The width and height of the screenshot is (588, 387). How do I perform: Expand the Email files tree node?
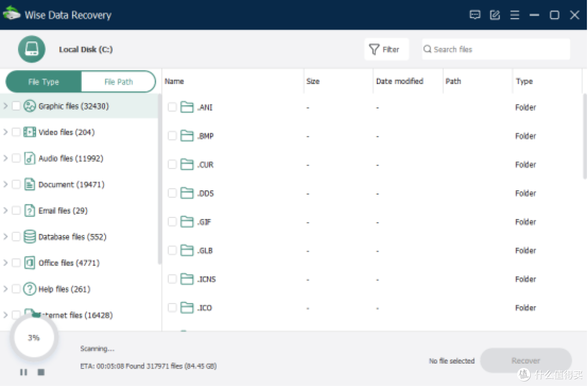pyautogui.click(x=5, y=210)
